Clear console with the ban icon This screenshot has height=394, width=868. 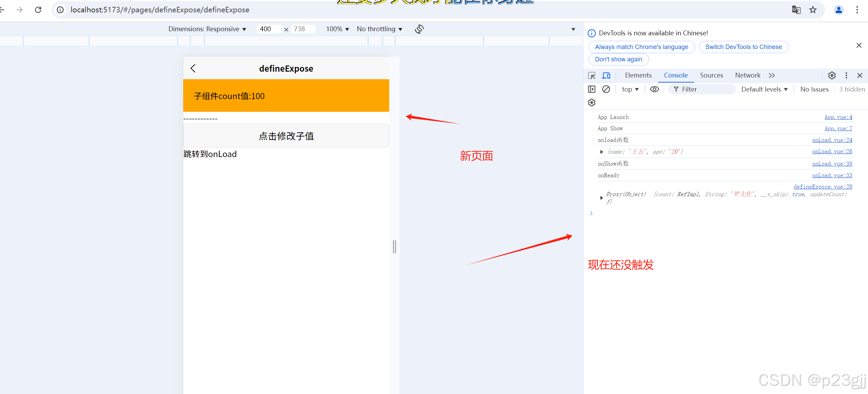(x=606, y=89)
